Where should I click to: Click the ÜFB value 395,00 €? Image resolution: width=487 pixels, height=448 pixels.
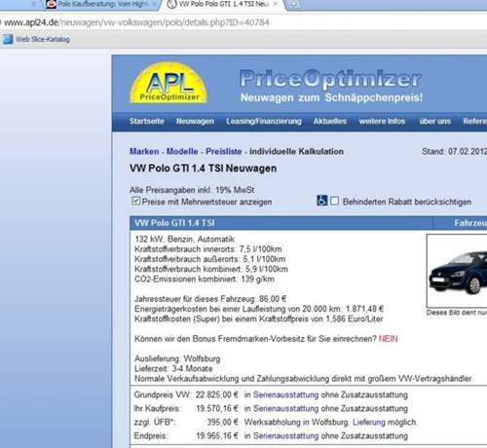click(222, 423)
